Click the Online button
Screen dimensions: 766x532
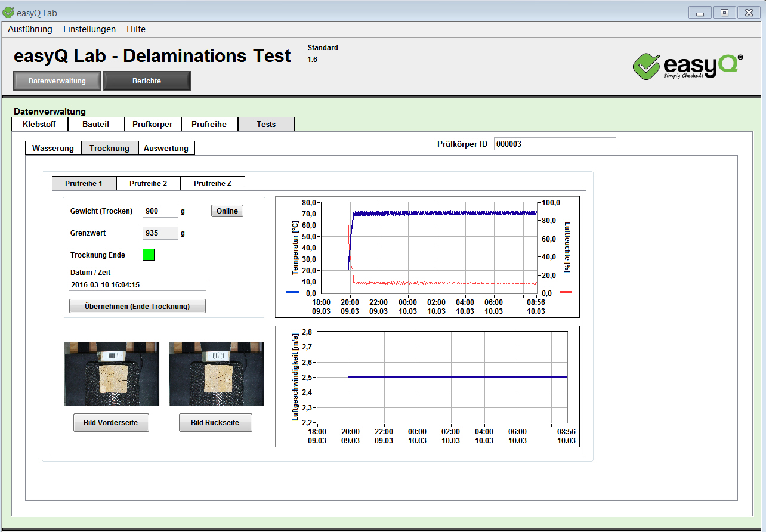pyautogui.click(x=227, y=211)
